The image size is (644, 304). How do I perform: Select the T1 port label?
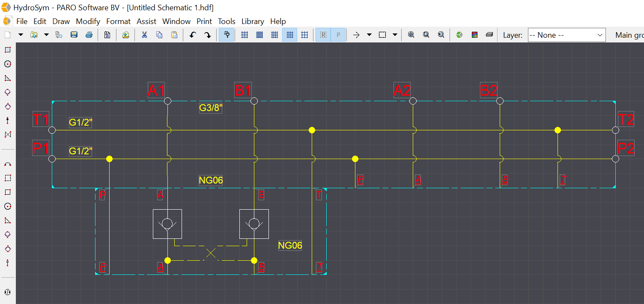[41, 119]
